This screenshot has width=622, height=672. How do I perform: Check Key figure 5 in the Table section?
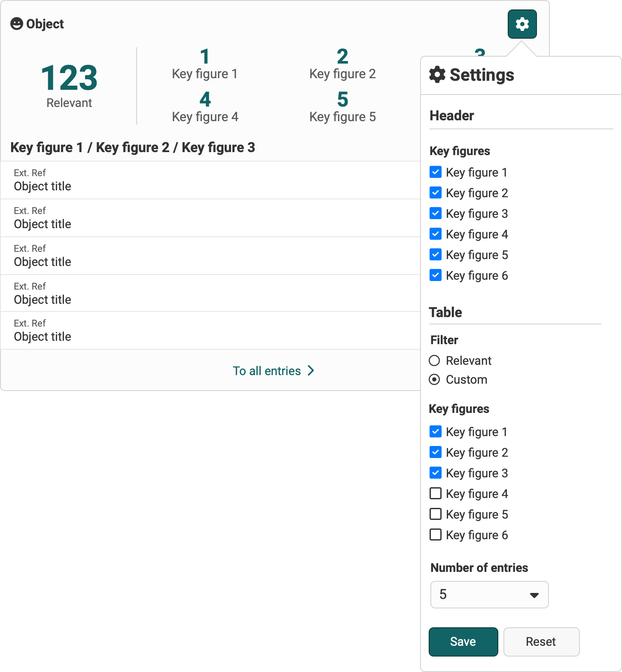pyautogui.click(x=435, y=514)
